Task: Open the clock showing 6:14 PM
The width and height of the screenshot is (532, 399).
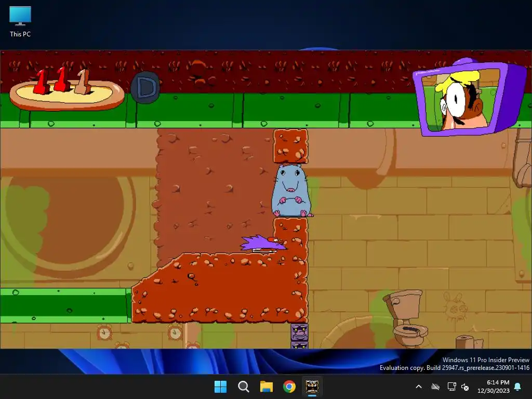Action: 494,387
